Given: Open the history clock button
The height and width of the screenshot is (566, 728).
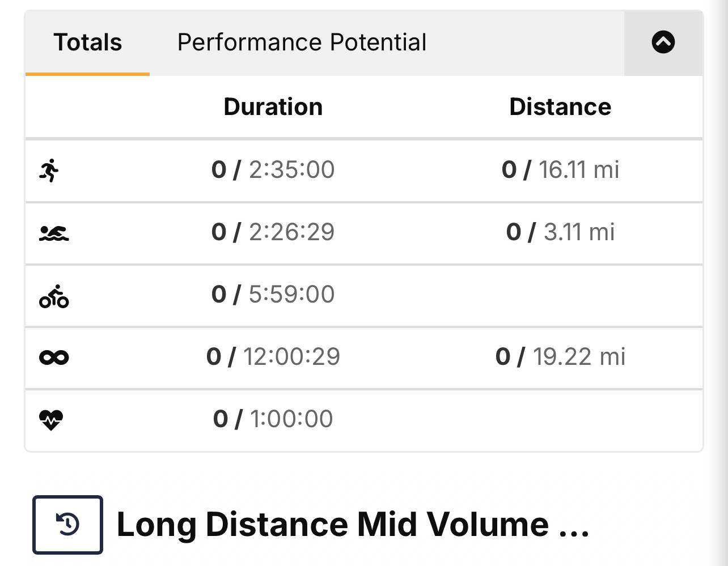Looking at the screenshot, I should pos(67,524).
